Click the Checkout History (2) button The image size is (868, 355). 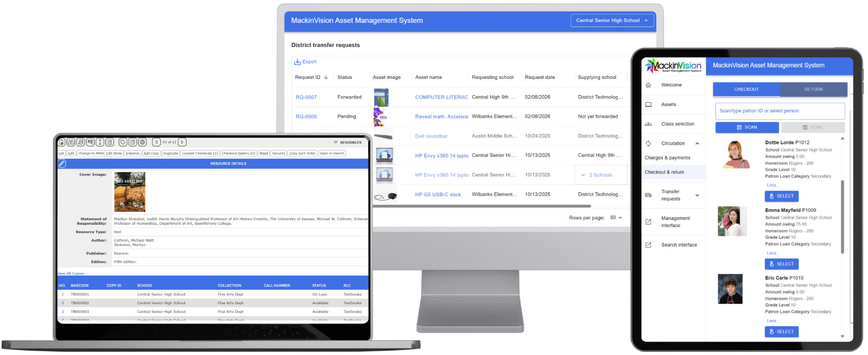[x=238, y=153]
